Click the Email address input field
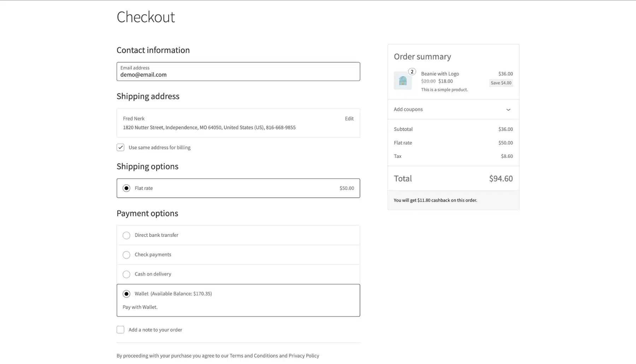The height and width of the screenshot is (364, 636). [238, 71]
